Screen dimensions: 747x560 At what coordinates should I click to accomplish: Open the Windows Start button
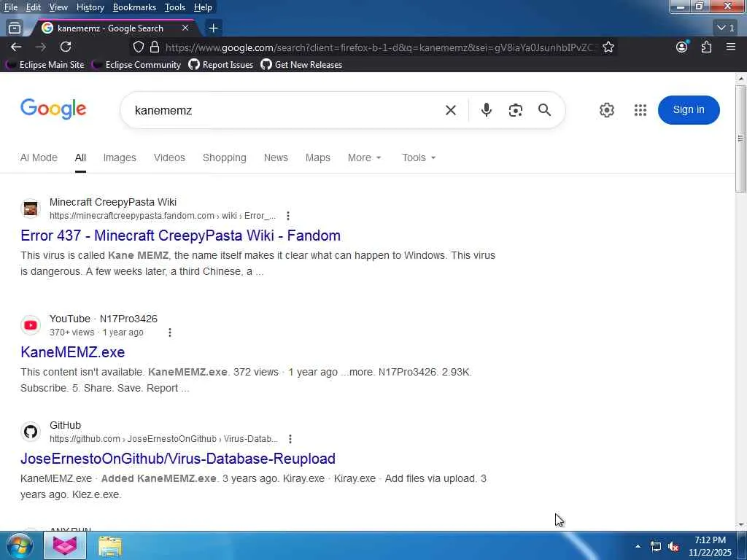pyautogui.click(x=19, y=545)
